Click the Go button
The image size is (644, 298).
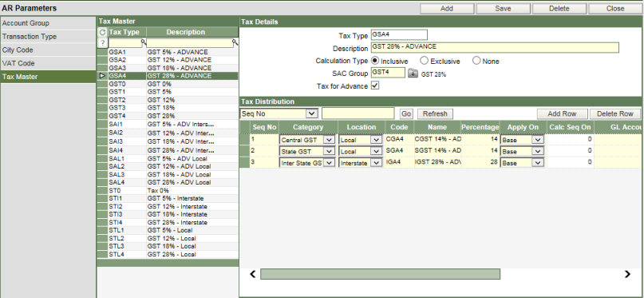(x=406, y=113)
